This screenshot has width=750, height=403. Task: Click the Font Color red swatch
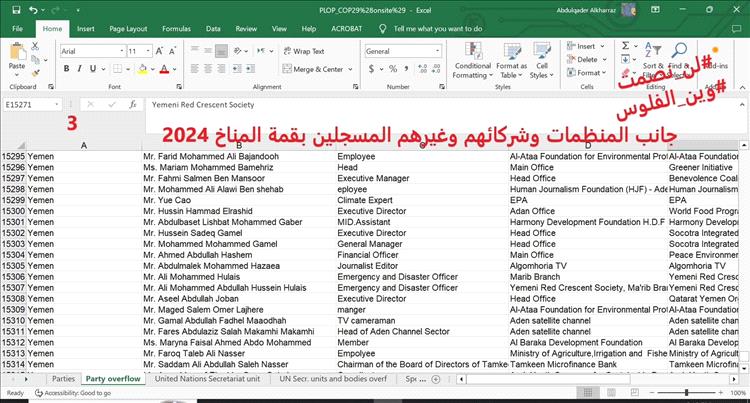pos(164,69)
